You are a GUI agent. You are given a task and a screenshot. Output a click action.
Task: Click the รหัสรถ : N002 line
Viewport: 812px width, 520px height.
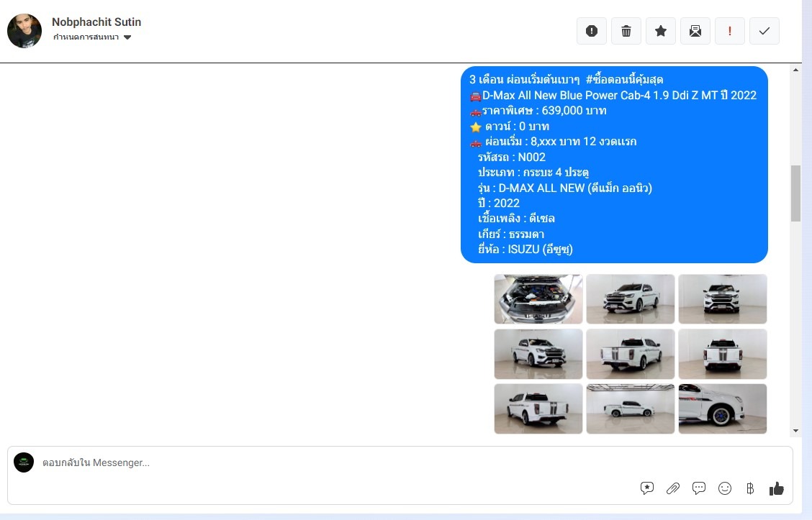click(512, 158)
